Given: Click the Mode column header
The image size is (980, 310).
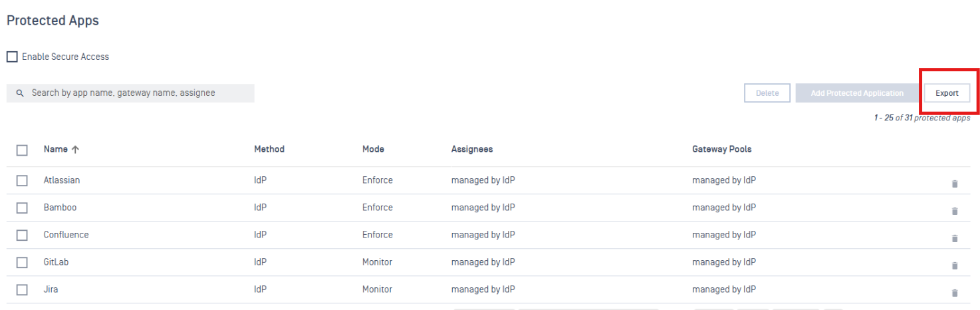Looking at the screenshot, I should 373,149.
